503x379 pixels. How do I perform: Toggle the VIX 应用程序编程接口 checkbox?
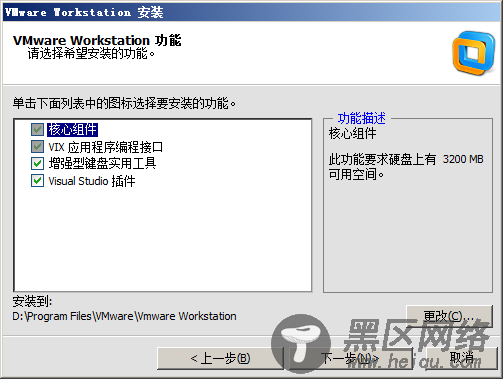tap(37, 146)
